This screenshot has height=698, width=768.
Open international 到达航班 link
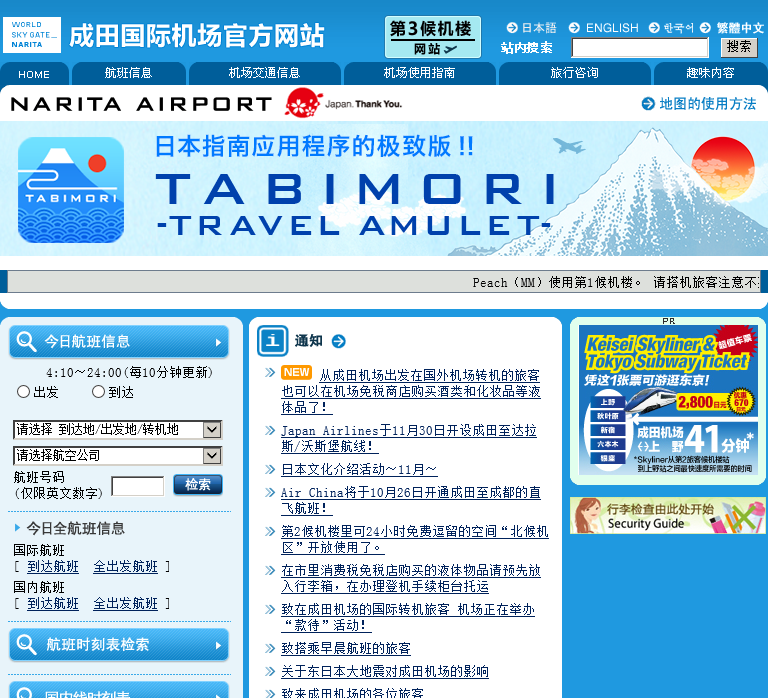(53, 567)
